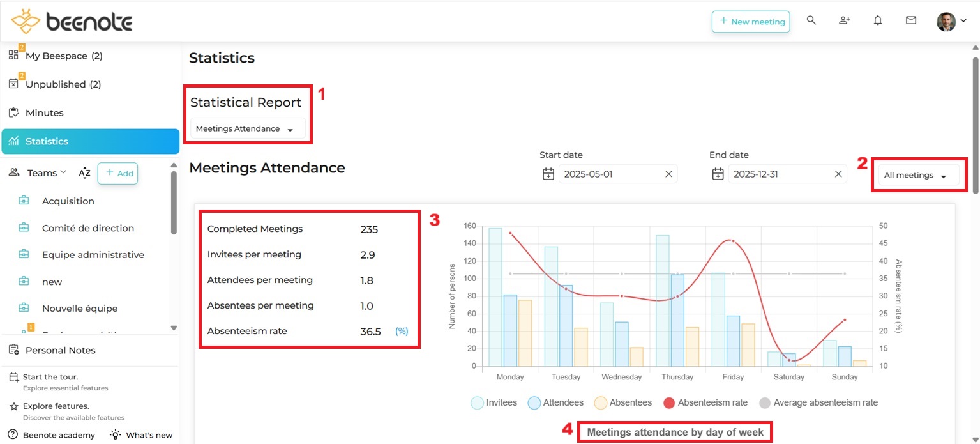This screenshot has width=980, height=444.
Task: Clear the End date with the X
Action: click(x=838, y=173)
